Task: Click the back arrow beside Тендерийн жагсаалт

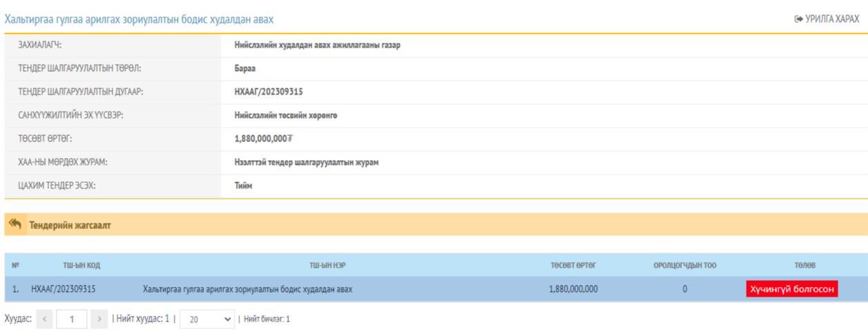Action: [15, 225]
